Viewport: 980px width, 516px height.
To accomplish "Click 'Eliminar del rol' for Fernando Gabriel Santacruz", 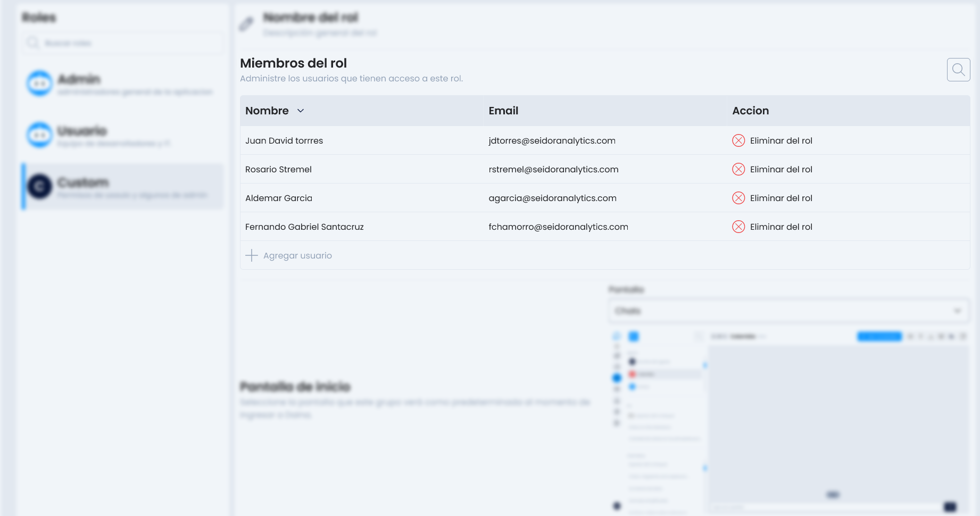I will [x=780, y=227].
